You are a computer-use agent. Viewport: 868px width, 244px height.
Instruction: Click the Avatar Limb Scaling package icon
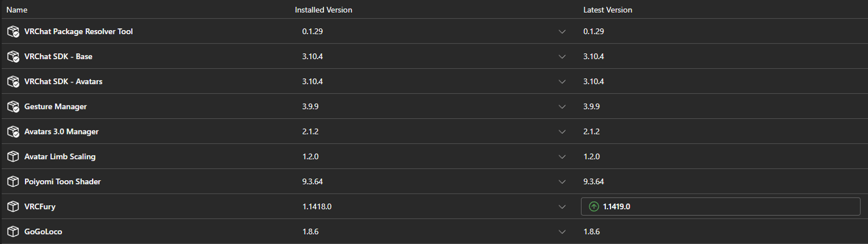pyautogui.click(x=13, y=156)
